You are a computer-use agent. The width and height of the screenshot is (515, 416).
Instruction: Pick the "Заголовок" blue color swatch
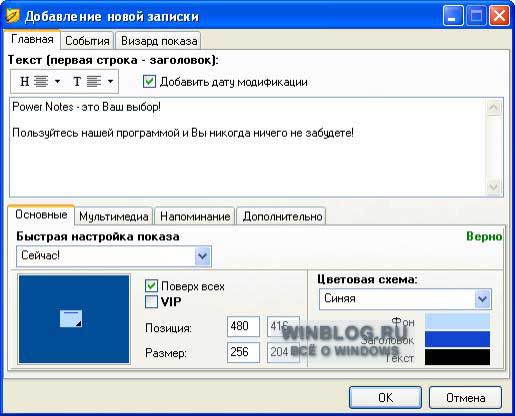(457, 339)
